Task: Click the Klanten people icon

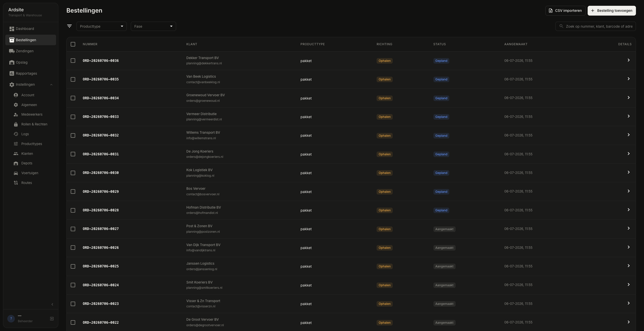Action: pyautogui.click(x=16, y=154)
